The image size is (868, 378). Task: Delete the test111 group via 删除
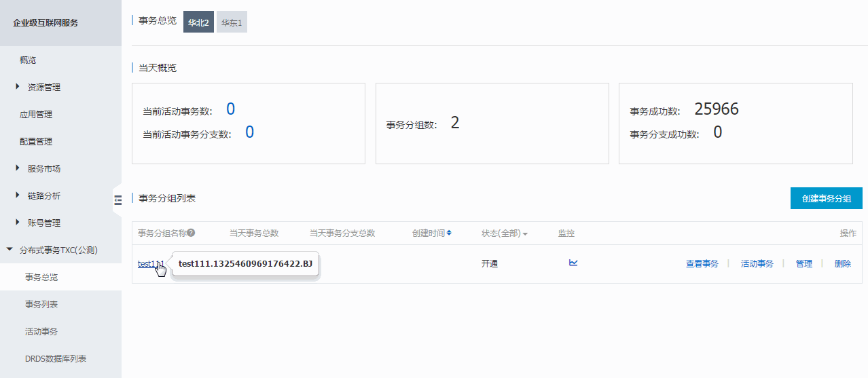[x=842, y=264]
